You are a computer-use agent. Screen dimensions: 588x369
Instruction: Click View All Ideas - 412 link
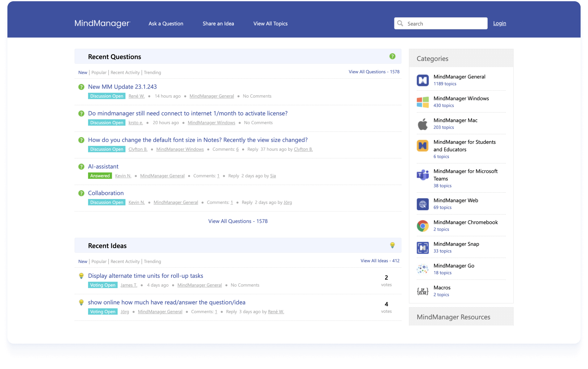click(x=380, y=261)
